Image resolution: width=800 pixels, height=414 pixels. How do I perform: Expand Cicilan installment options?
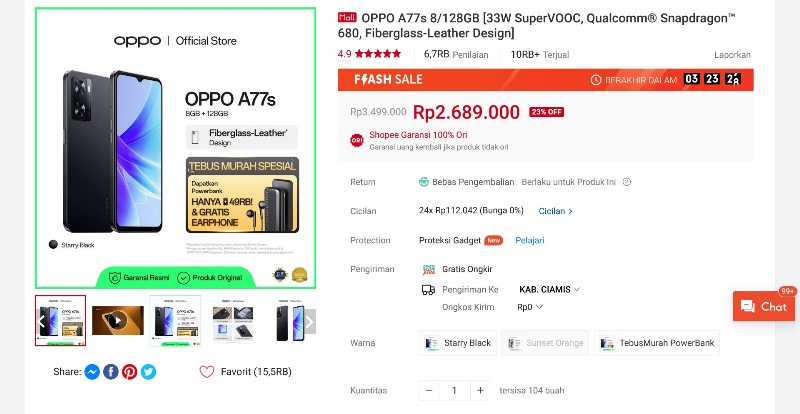pyautogui.click(x=556, y=211)
